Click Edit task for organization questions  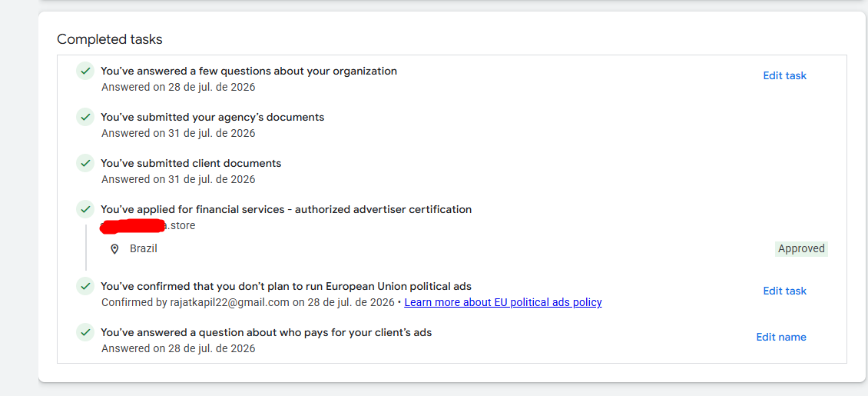[784, 76]
